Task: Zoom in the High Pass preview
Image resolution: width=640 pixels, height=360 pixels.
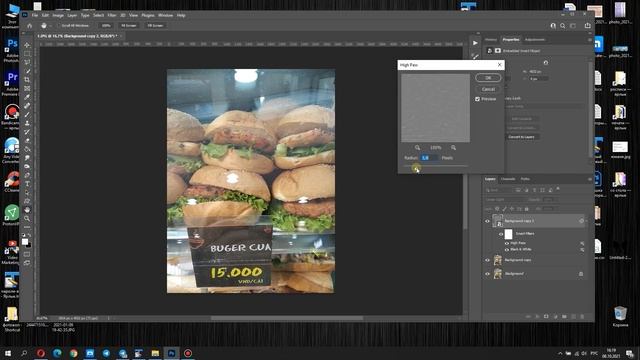Action: point(453,148)
